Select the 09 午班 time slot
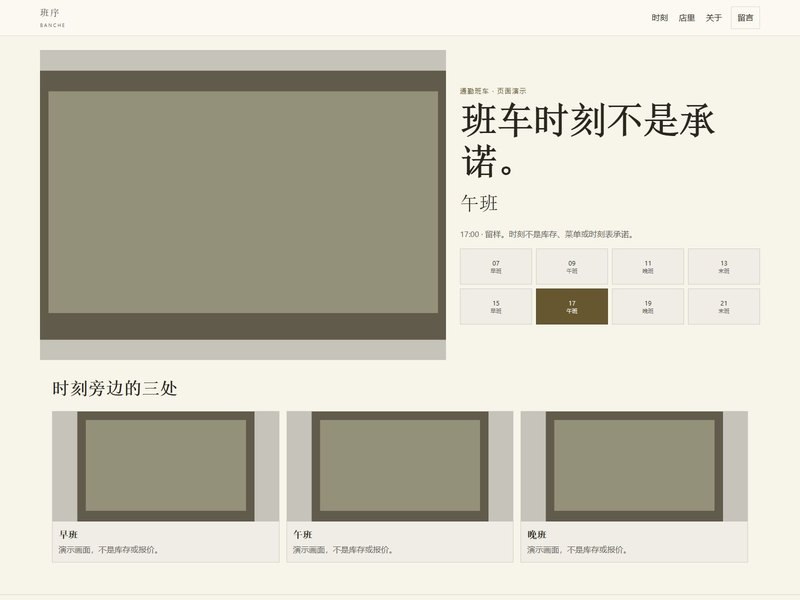Image resolution: width=800 pixels, height=600 pixels. click(x=572, y=267)
